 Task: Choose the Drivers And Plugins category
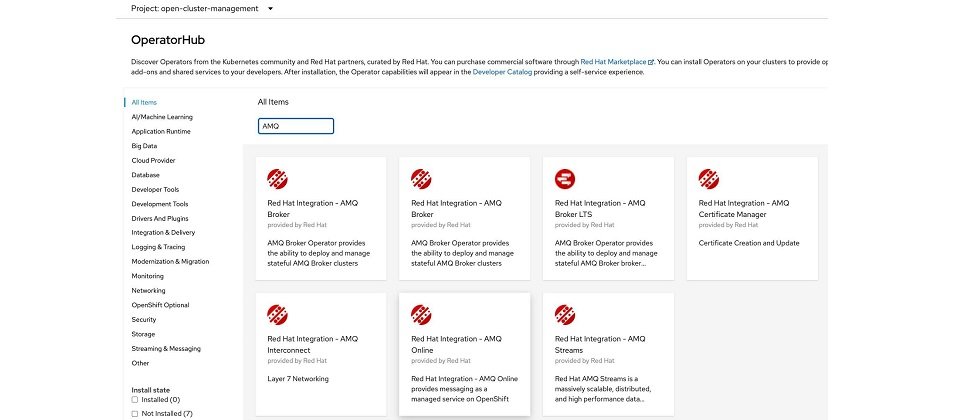click(x=160, y=219)
